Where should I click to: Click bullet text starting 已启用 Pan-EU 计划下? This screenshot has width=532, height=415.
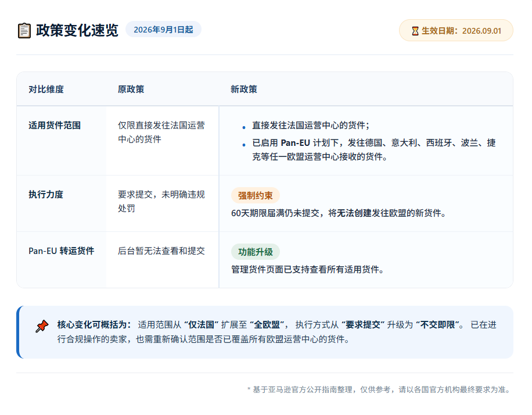[x=374, y=150]
